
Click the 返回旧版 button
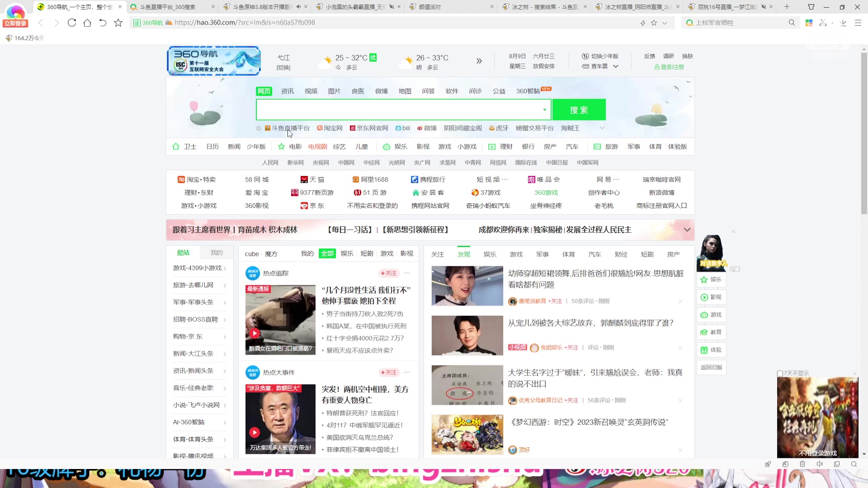pyautogui.click(x=711, y=367)
